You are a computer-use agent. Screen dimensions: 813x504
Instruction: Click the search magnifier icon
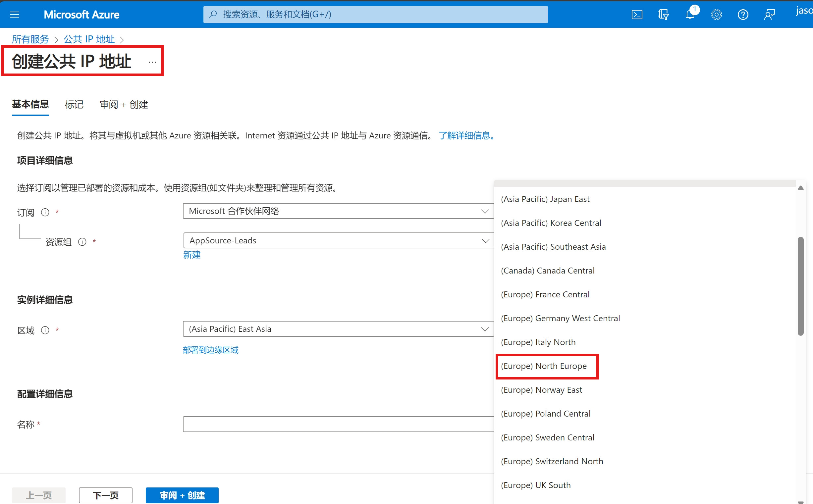[x=213, y=14]
